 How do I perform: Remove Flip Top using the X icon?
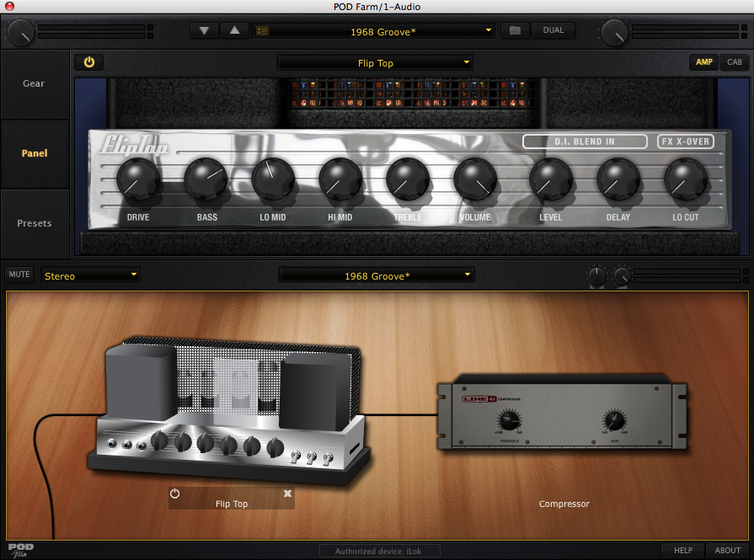tap(287, 493)
